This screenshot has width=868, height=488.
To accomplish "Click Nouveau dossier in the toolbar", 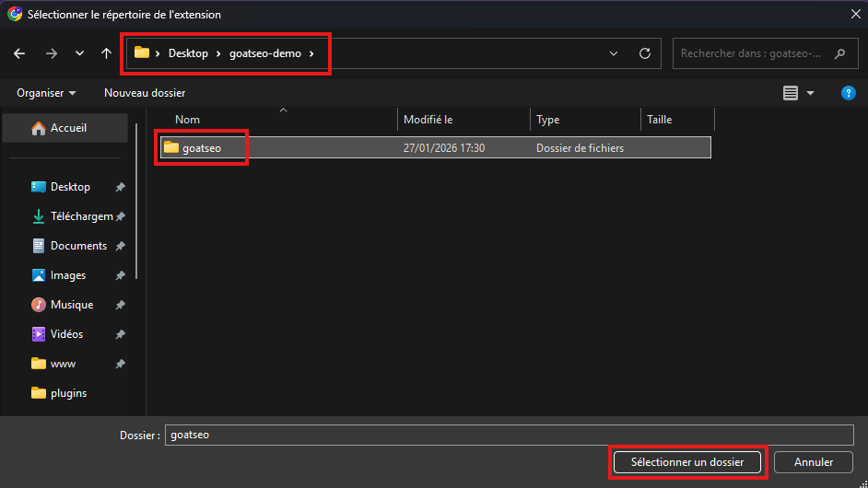I will [145, 93].
